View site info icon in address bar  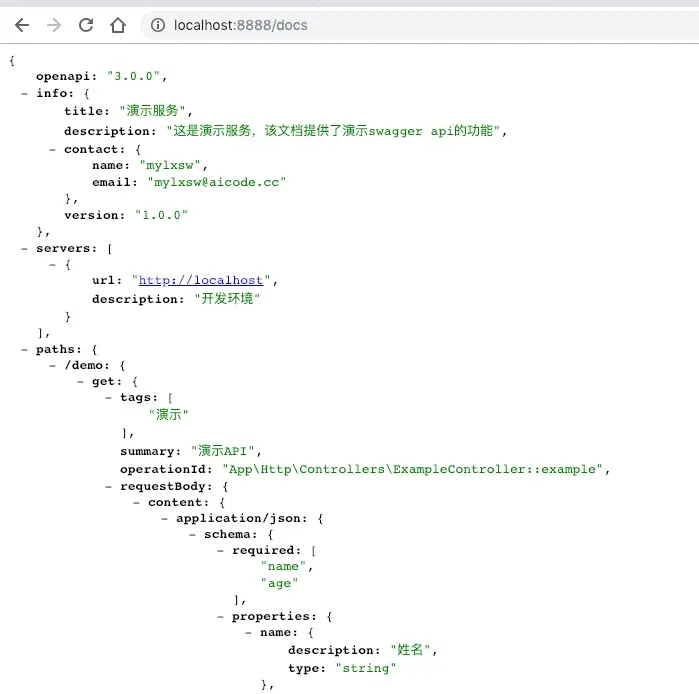[158, 25]
